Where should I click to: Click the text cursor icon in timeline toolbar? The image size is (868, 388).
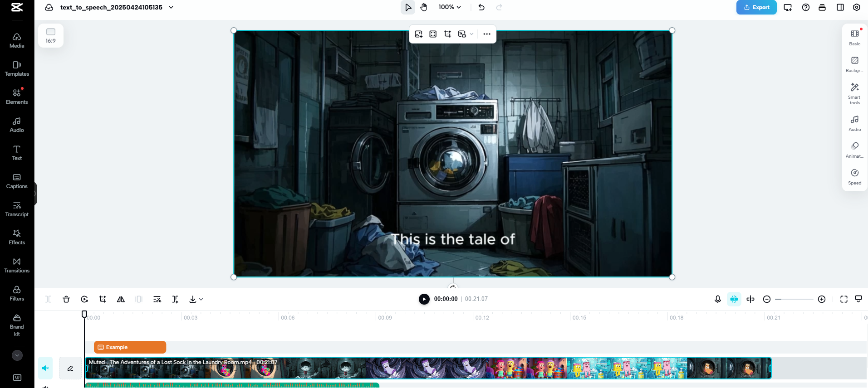(x=175, y=299)
